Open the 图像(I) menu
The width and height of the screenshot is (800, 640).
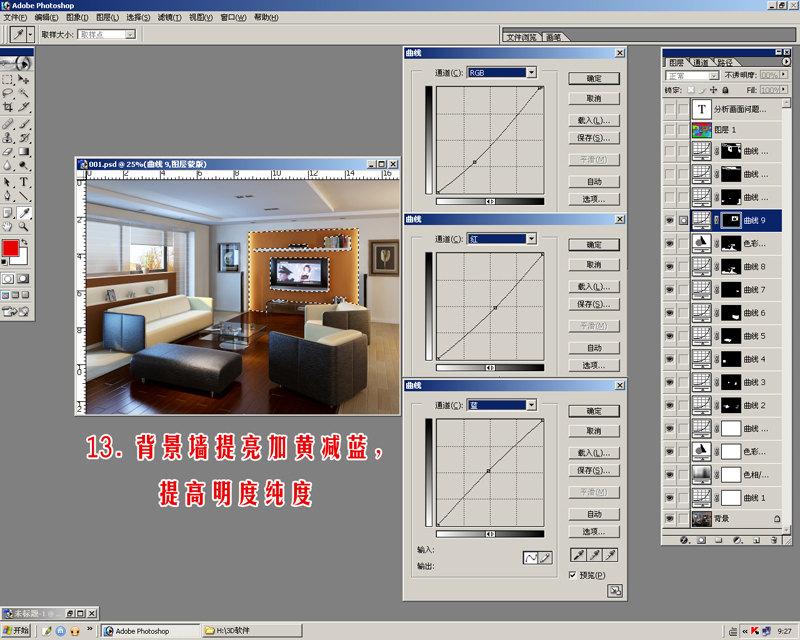[77, 17]
